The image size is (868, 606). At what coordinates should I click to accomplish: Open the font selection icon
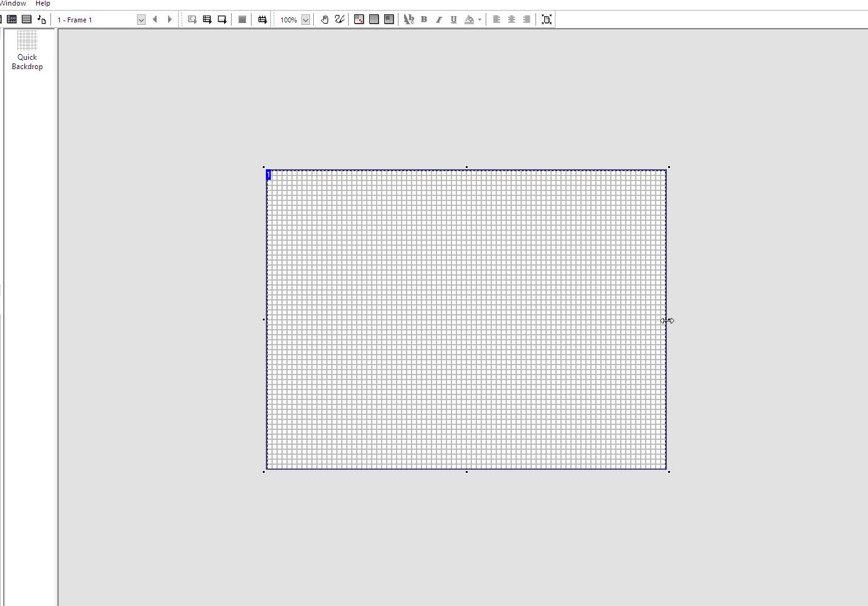[x=408, y=19]
